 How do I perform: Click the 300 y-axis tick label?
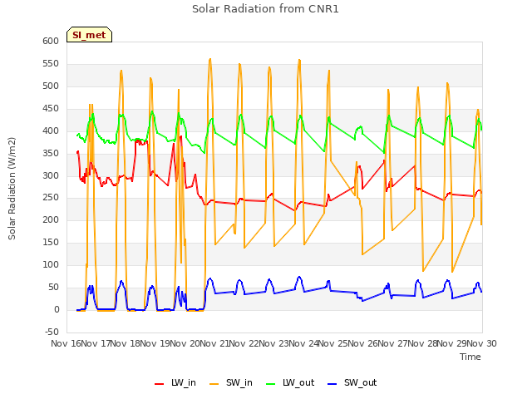51,175
